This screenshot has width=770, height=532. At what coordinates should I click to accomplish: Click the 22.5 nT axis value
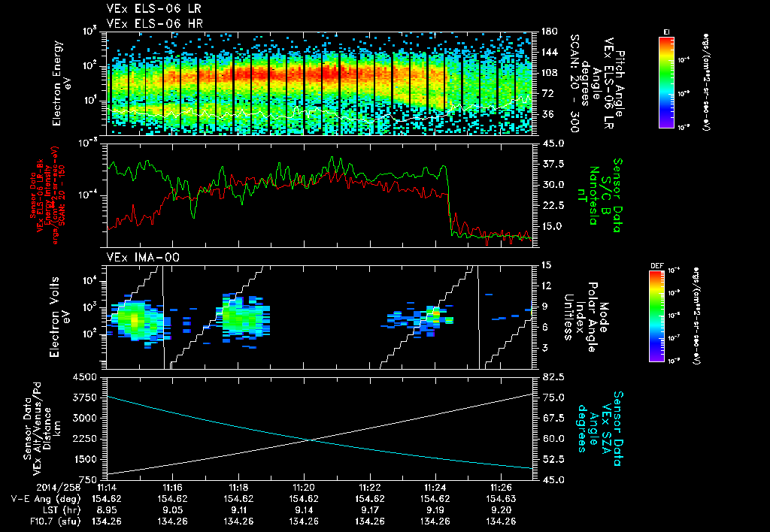click(553, 206)
